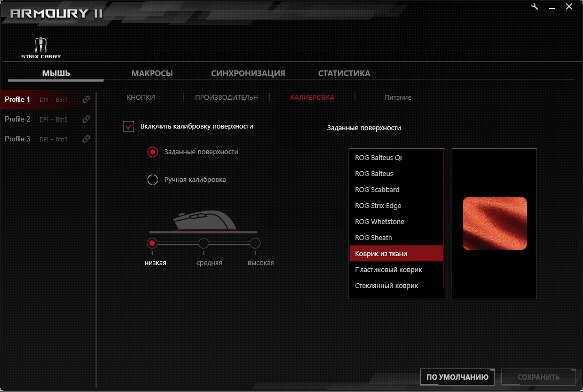Select 'Заданные поверхности' radio option
The image size is (583, 392).
(153, 152)
